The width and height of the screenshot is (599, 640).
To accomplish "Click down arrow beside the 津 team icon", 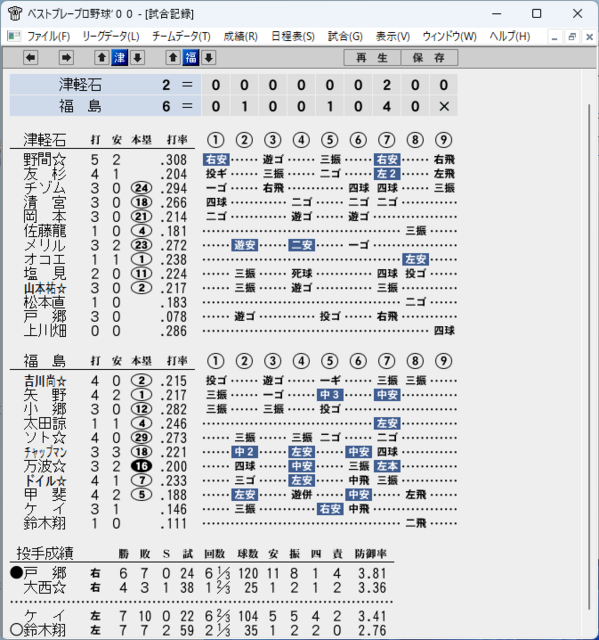I will pyautogui.click(x=138, y=58).
